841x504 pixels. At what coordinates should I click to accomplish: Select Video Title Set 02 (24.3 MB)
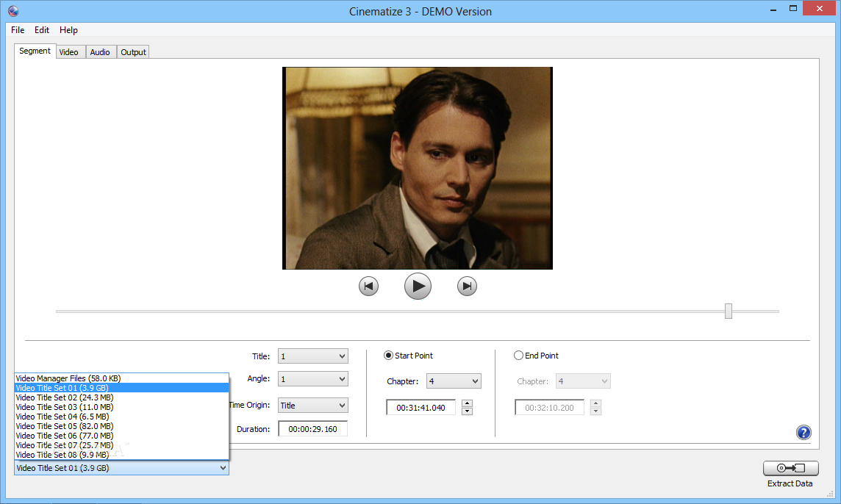coord(122,398)
